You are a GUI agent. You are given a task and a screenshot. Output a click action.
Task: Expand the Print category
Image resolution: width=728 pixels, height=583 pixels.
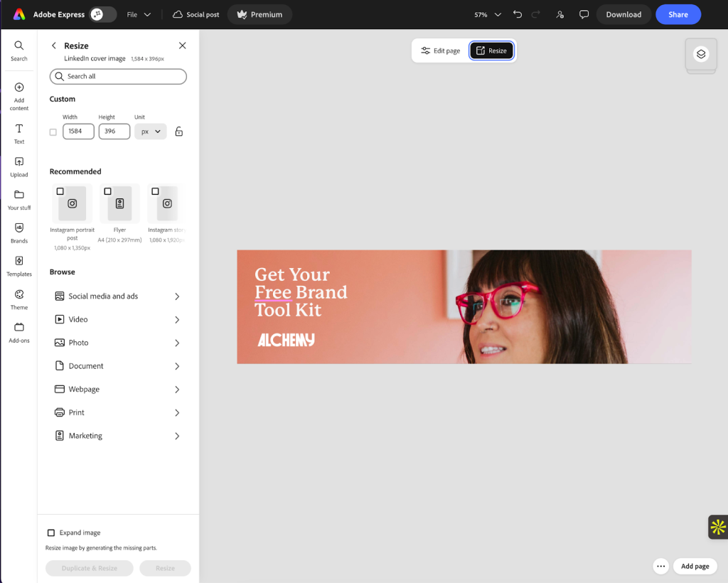click(117, 412)
